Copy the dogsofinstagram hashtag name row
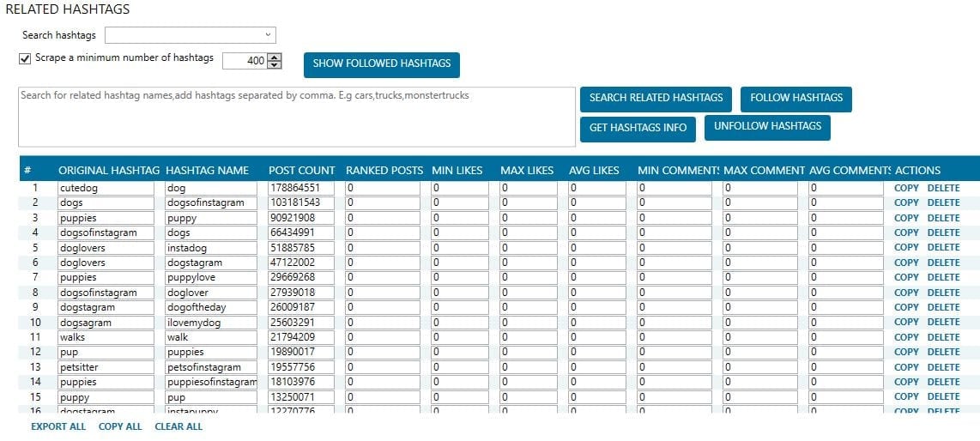This screenshot has width=980, height=441. [906, 203]
